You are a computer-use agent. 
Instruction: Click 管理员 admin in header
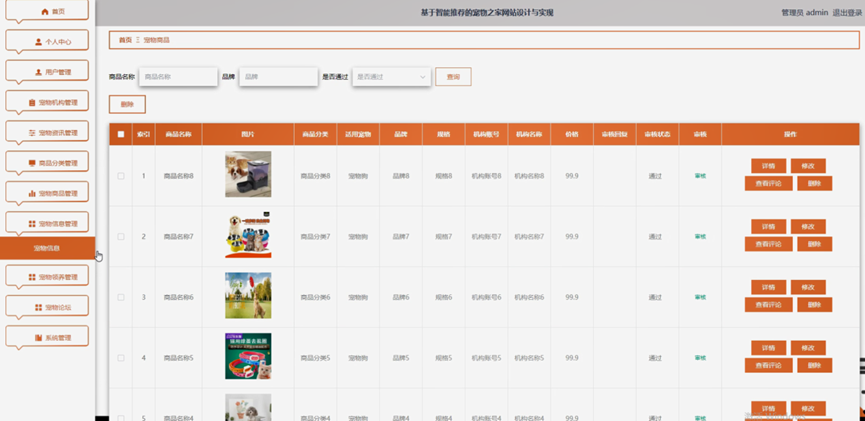[x=804, y=13]
